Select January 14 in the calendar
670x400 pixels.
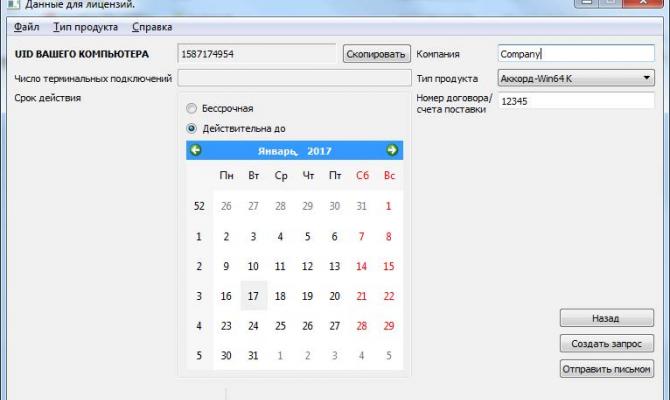(x=361, y=266)
